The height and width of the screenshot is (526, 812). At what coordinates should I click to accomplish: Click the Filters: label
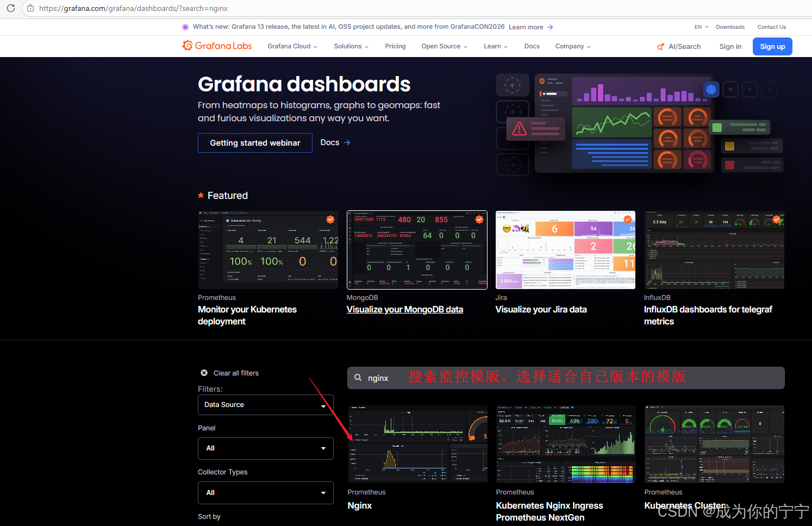tap(210, 389)
